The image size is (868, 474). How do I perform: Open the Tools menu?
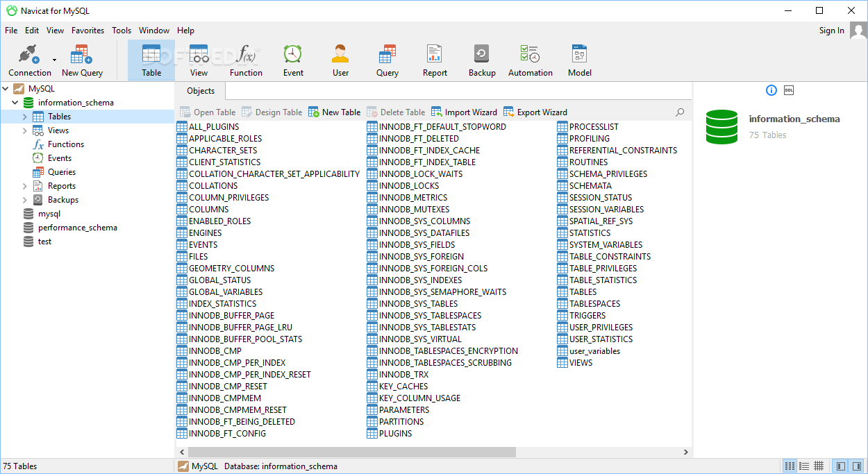122,31
